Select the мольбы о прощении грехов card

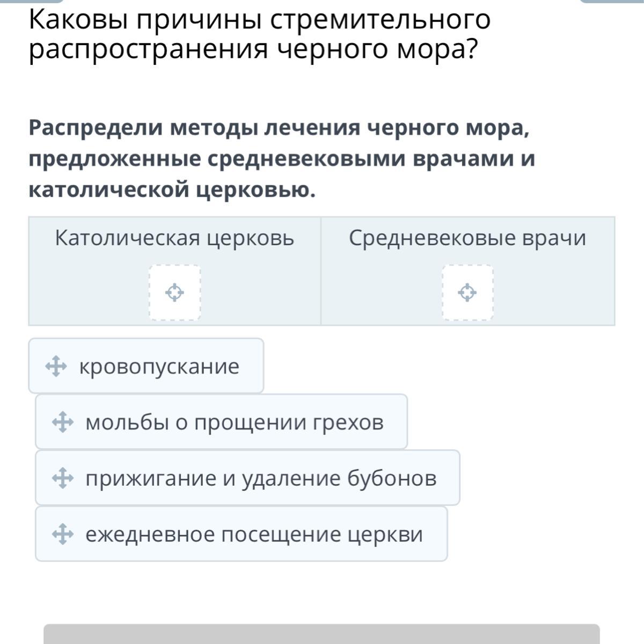click(221, 422)
